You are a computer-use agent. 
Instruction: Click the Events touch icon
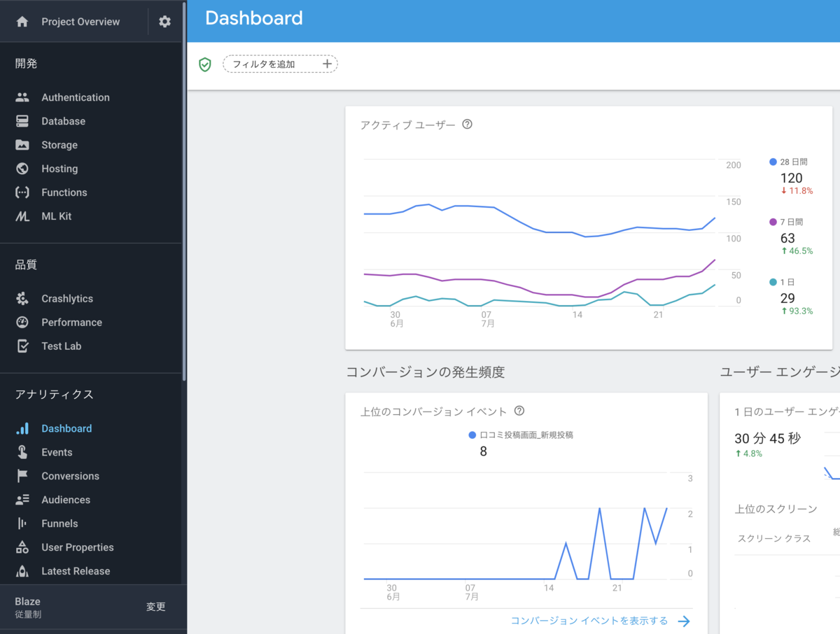click(22, 452)
